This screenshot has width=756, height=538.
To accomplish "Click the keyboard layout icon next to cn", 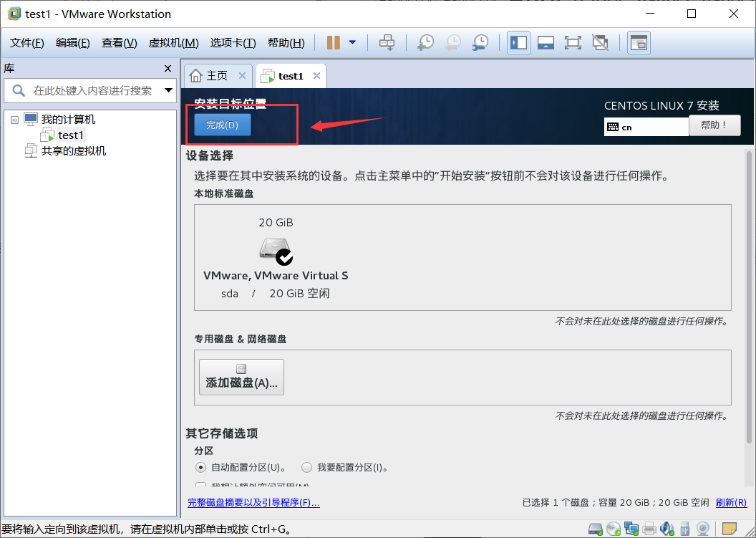I will [613, 127].
